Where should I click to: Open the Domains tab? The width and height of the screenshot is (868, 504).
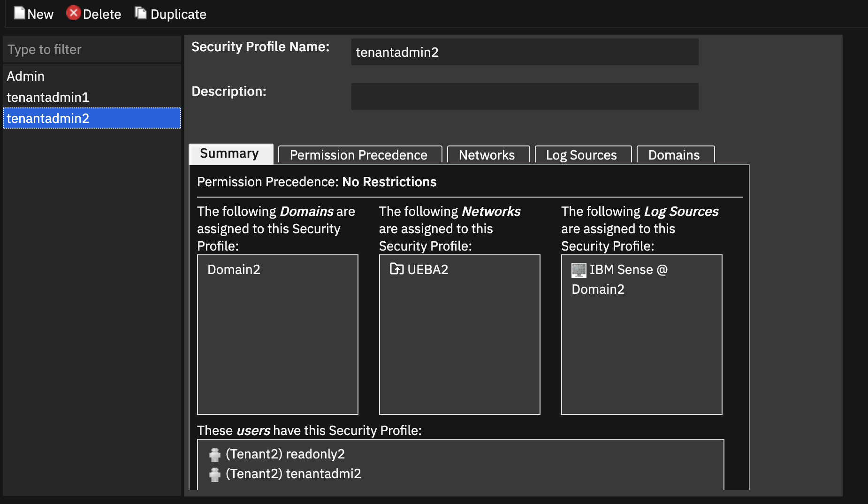point(674,155)
